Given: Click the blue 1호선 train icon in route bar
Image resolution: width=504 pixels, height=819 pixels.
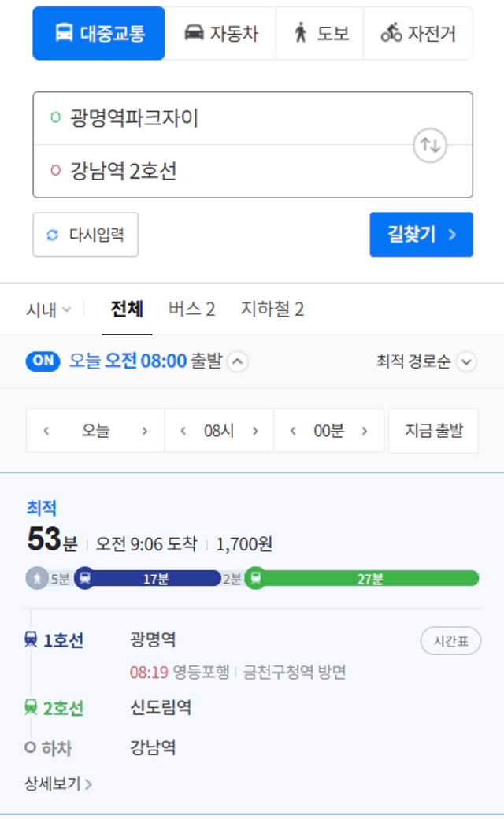Looking at the screenshot, I should 84,578.
